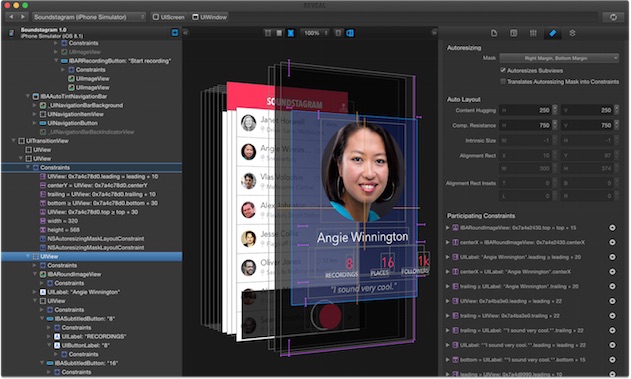Collapse IBARecordingButton "Start recording" node
This screenshot has height=379, width=631.
56,60
